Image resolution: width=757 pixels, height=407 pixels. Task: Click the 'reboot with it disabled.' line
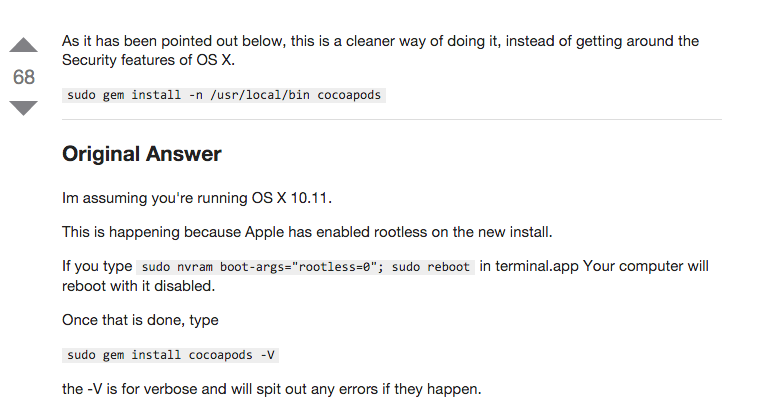pyautogui.click(x=138, y=285)
